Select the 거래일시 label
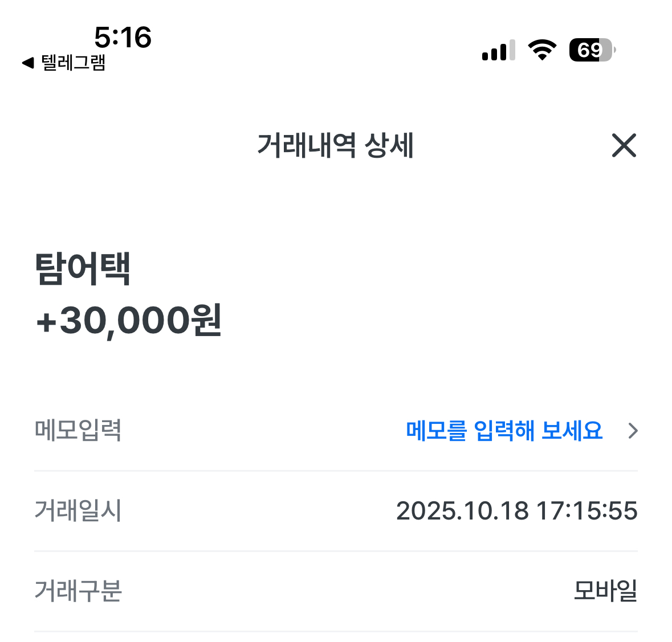Viewport: 672px width, 642px height. click(78, 510)
